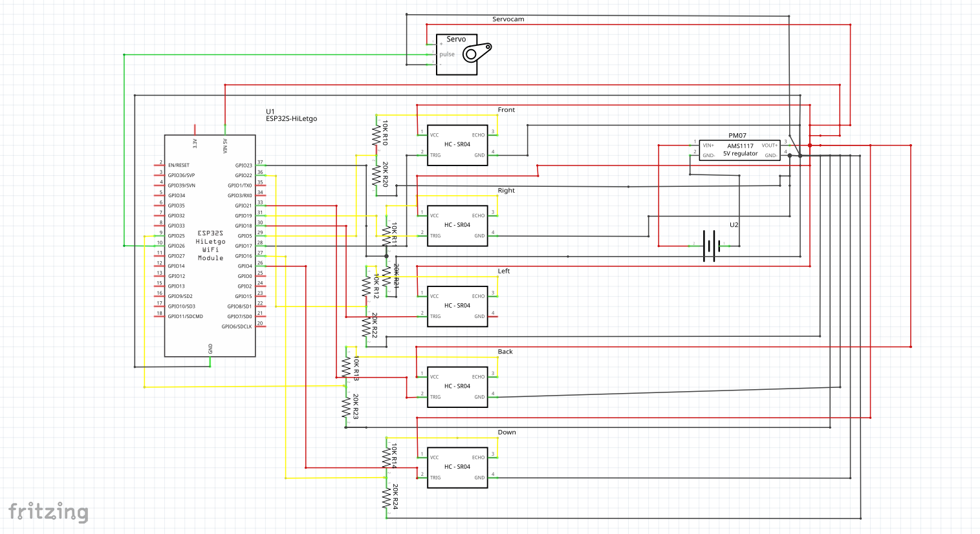Click the Back sensor label
The image size is (980, 534).
tap(505, 352)
